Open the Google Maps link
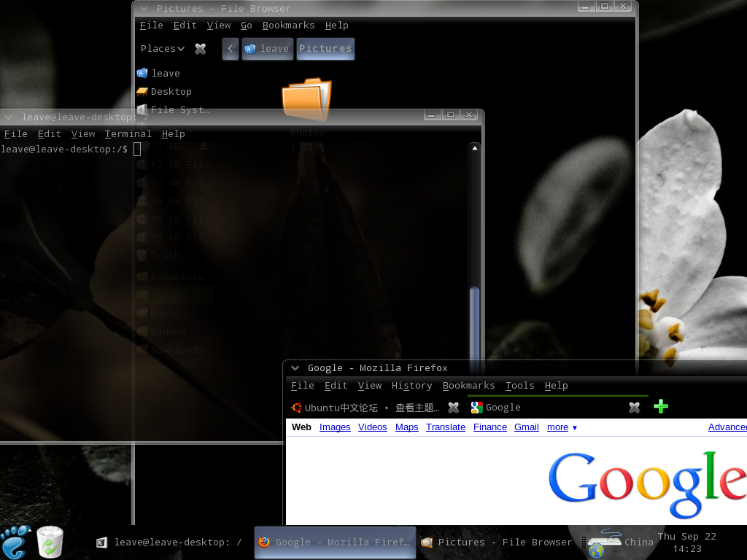The image size is (747, 560). pos(407,427)
